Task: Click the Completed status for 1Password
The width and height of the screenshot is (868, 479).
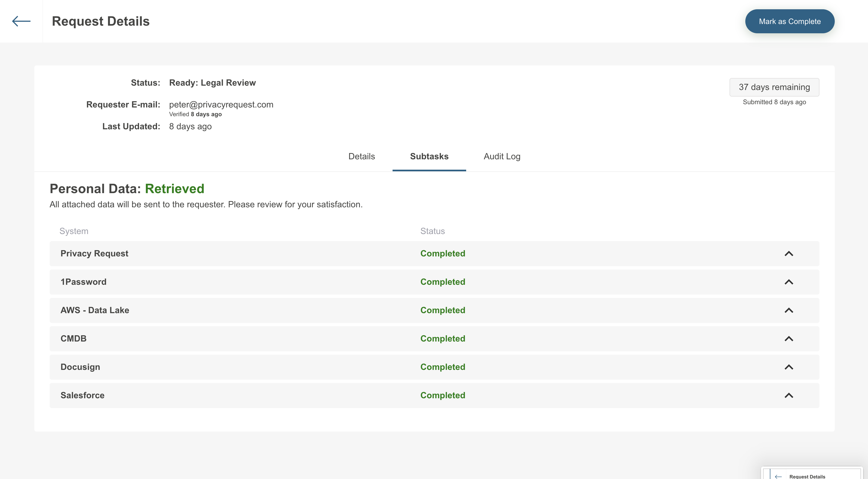Action: coord(443,282)
